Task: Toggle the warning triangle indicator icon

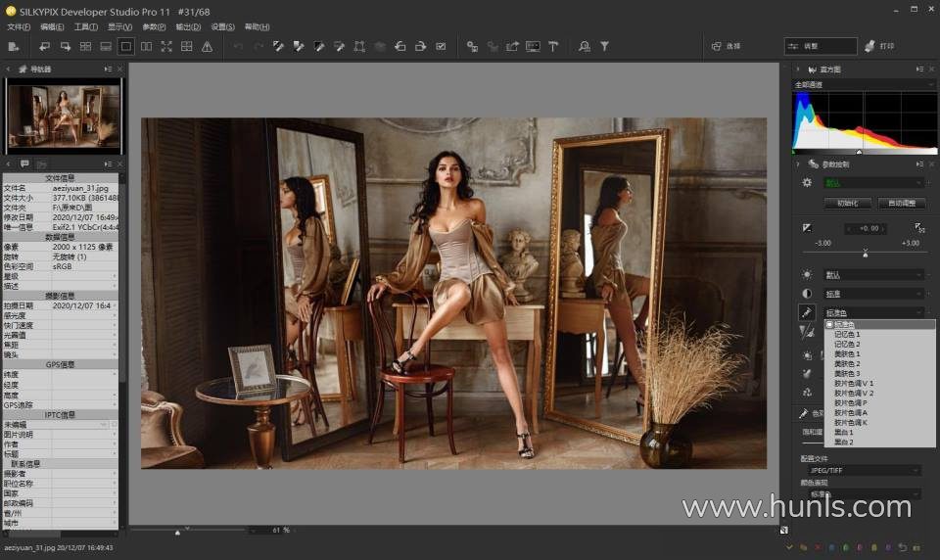Action: [x=207, y=46]
